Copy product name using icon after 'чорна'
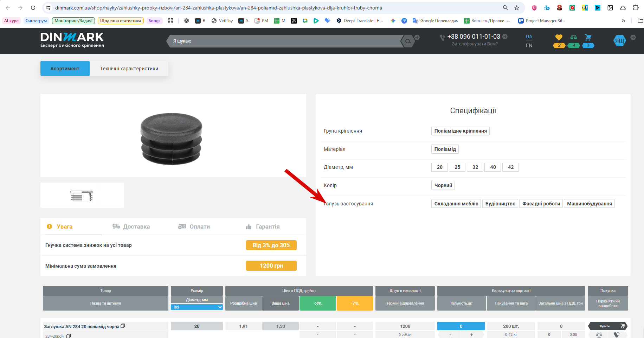The width and height of the screenshot is (644, 338). (123, 326)
